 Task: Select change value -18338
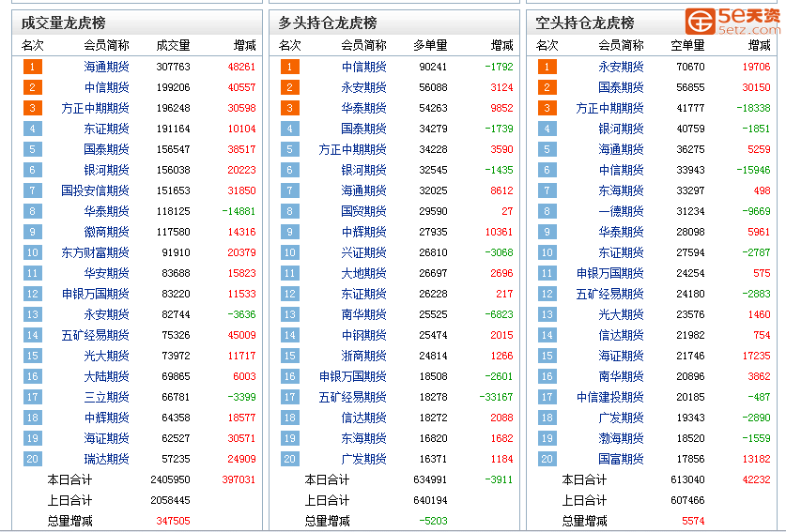[x=753, y=108]
